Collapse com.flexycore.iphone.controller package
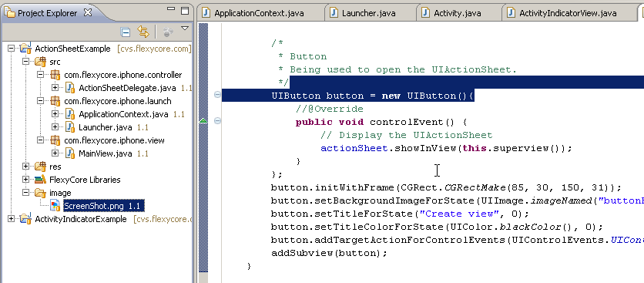644x283 pixels. coord(40,75)
